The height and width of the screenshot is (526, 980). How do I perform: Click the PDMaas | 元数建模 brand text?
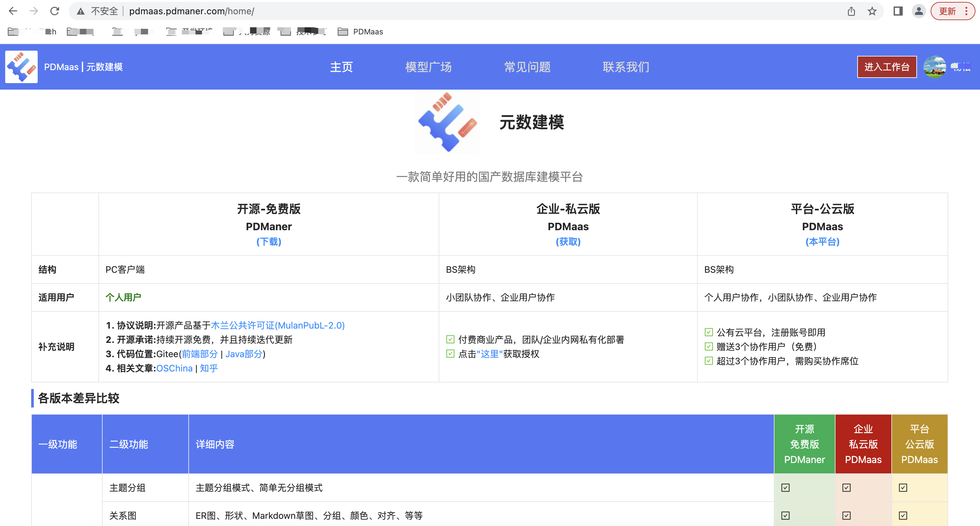83,67
